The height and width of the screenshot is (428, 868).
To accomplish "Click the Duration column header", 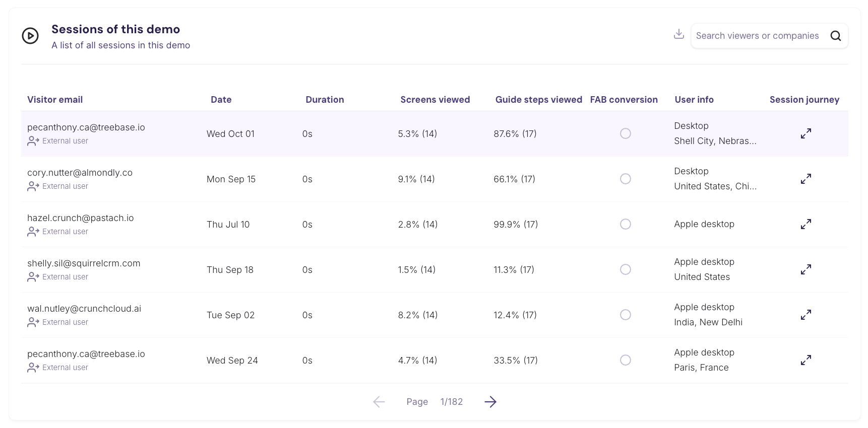I will pyautogui.click(x=325, y=100).
